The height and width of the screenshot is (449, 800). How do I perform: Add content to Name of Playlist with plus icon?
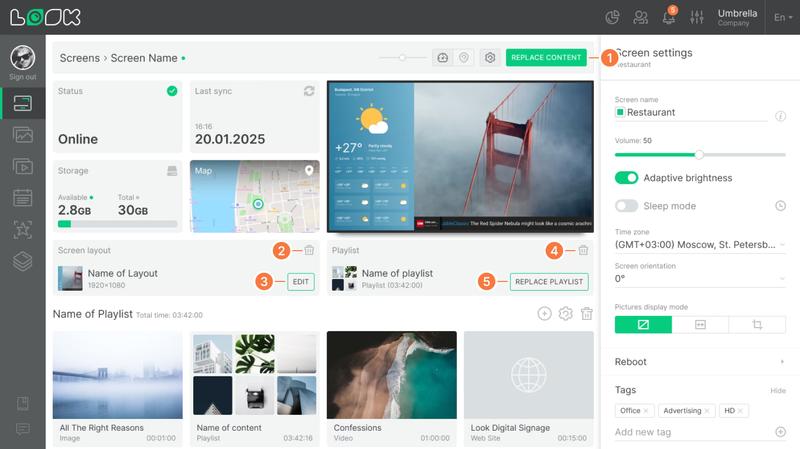pyautogui.click(x=544, y=313)
